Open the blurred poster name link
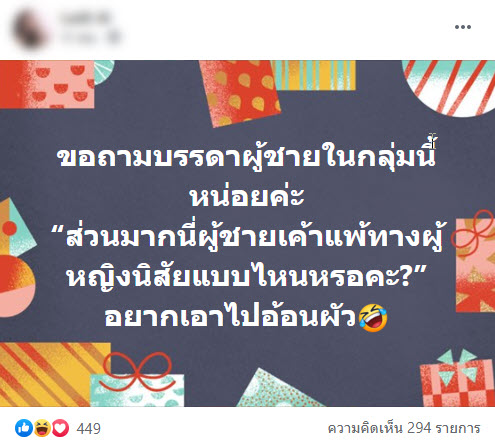 [86, 19]
